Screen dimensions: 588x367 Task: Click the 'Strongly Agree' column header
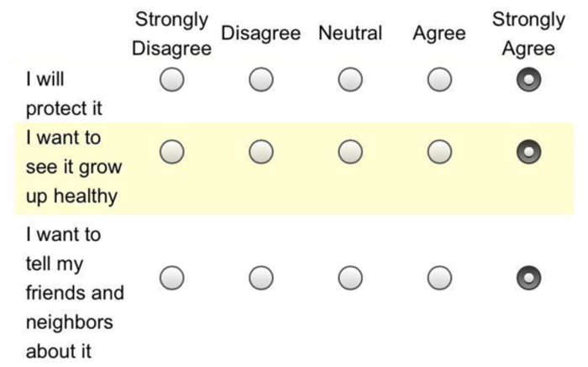pyautogui.click(x=528, y=34)
